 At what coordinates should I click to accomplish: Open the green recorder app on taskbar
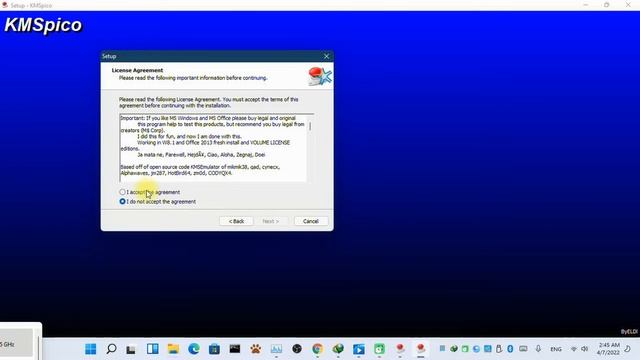(x=379, y=349)
